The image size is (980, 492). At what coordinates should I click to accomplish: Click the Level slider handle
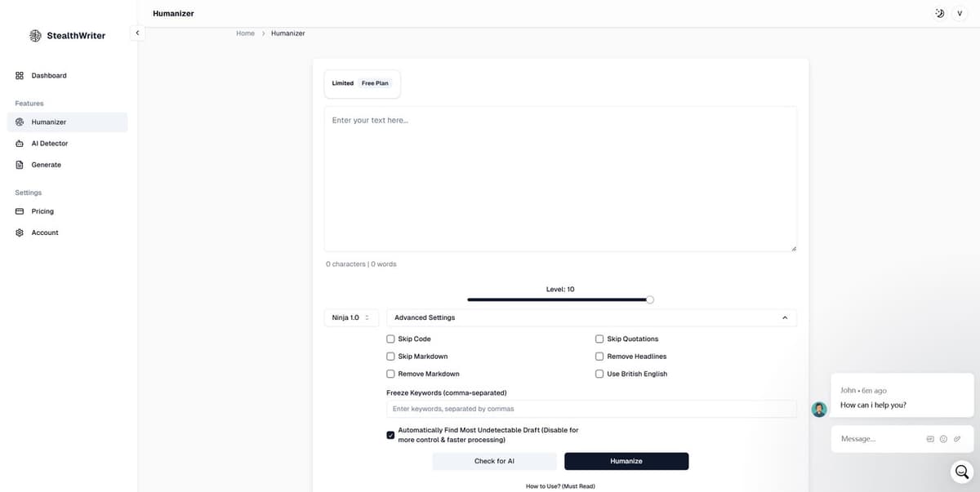649,299
